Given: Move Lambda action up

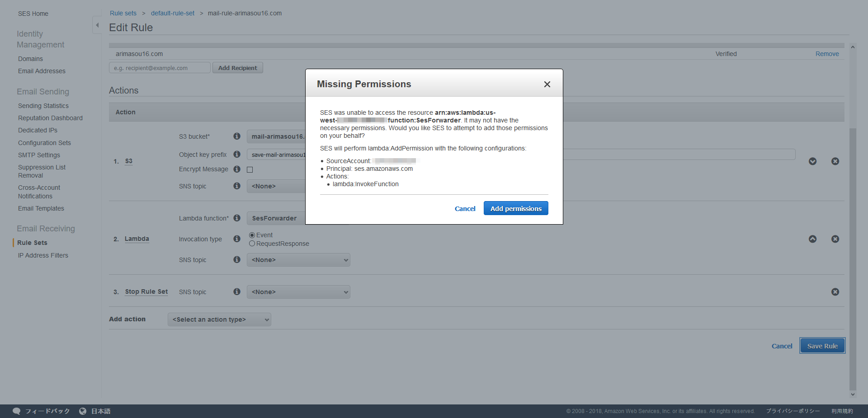Looking at the screenshot, I should coord(812,239).
